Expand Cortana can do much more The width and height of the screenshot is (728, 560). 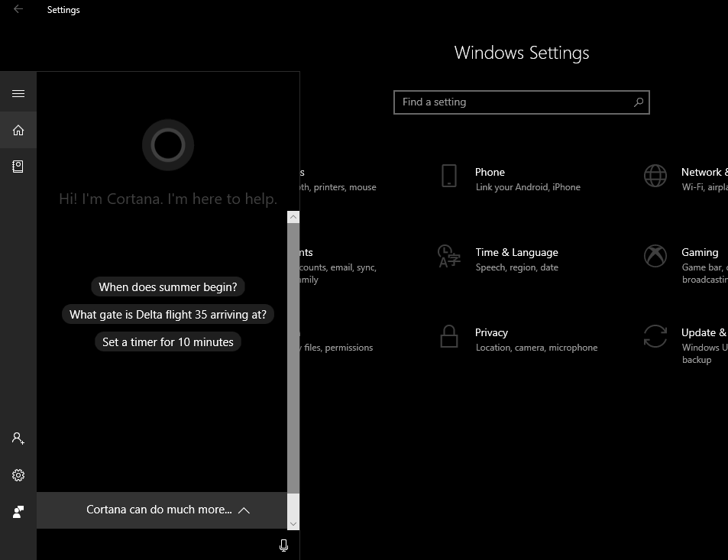point(162,510)
